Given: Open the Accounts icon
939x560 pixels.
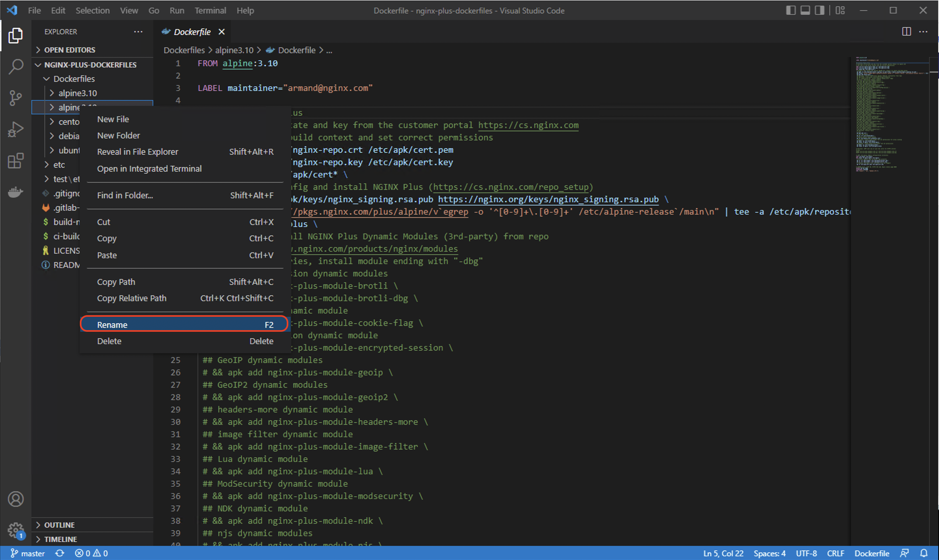Looking at the screenshot, I should pos(16,499).
